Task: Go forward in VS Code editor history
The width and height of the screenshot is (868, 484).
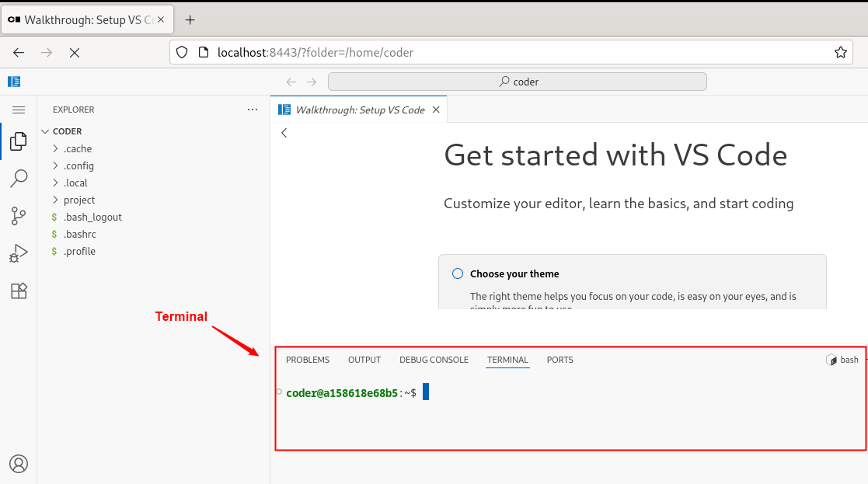Action: pos(312,82)
